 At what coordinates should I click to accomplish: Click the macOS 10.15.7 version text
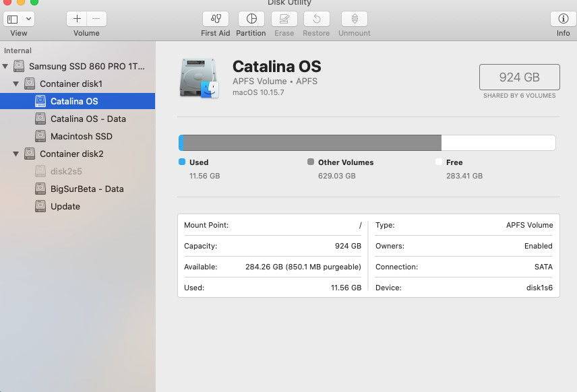[x=258, y=92]
